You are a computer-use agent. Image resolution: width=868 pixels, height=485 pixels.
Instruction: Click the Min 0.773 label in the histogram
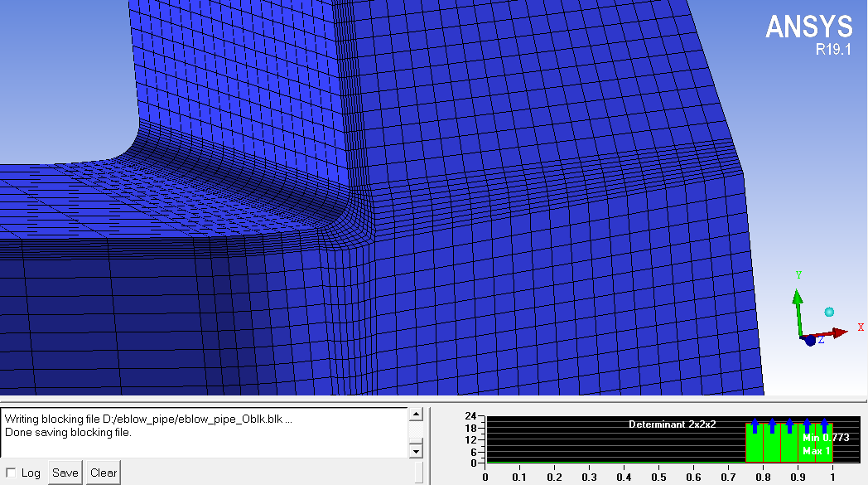(x=825, y=438)
